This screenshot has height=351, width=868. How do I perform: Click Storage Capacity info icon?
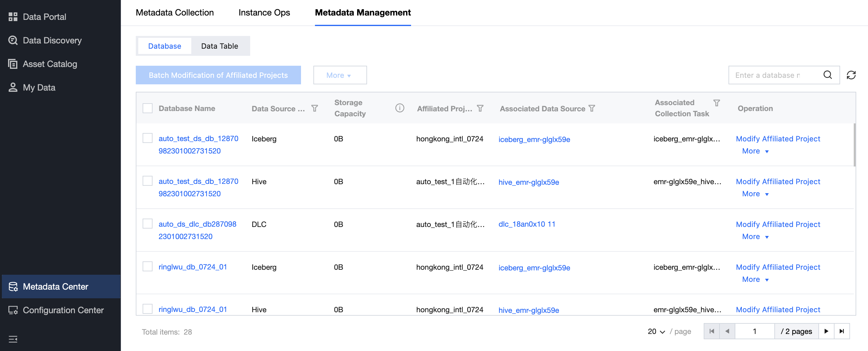399,108
